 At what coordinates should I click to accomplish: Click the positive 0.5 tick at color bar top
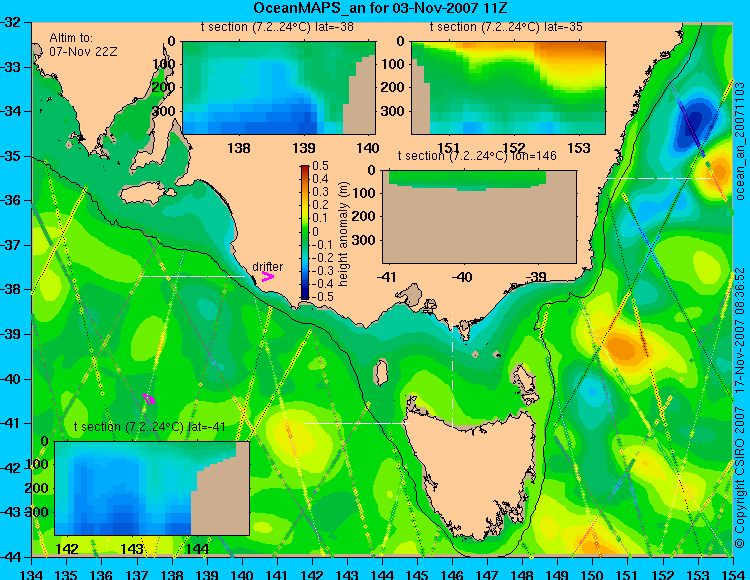tap(320, 166)
